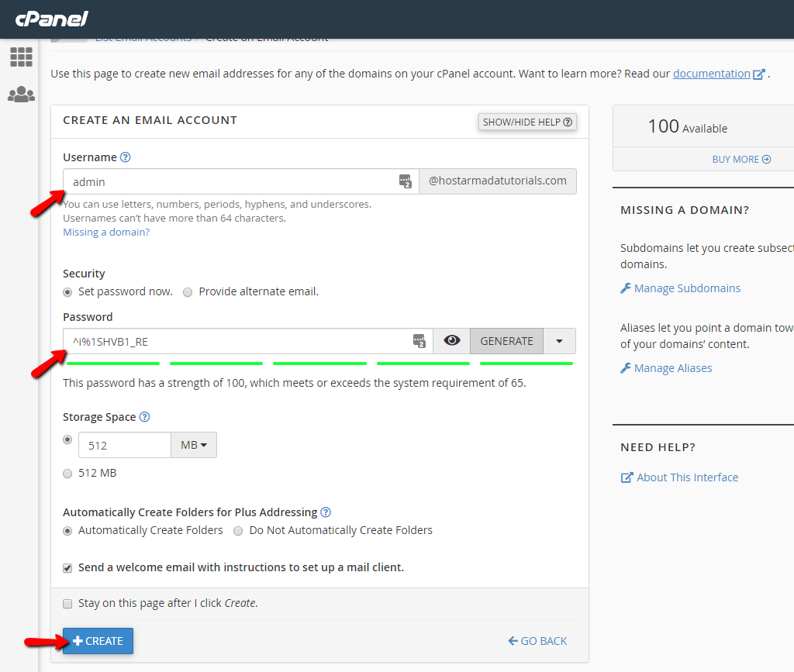794x672 pixels.
Task: Click the Plus Addressing help icon
Action: point(326,512)
